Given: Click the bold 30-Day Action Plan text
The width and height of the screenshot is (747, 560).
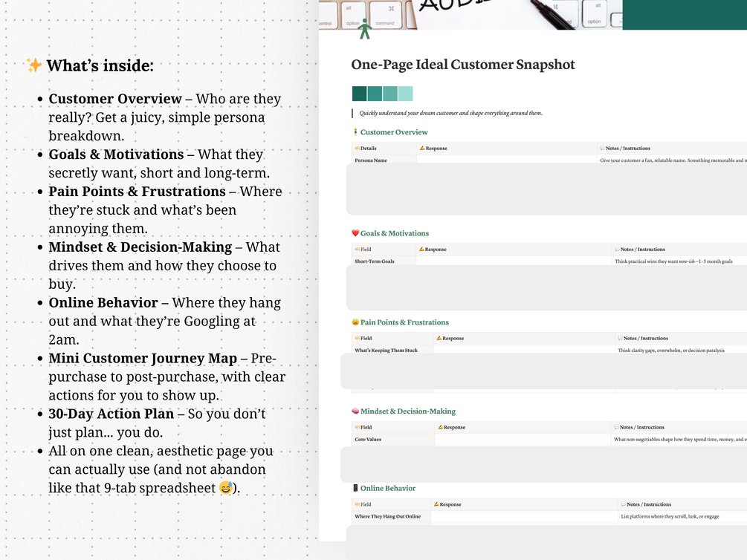Looking at the screenshot, I should click(111, 414).
